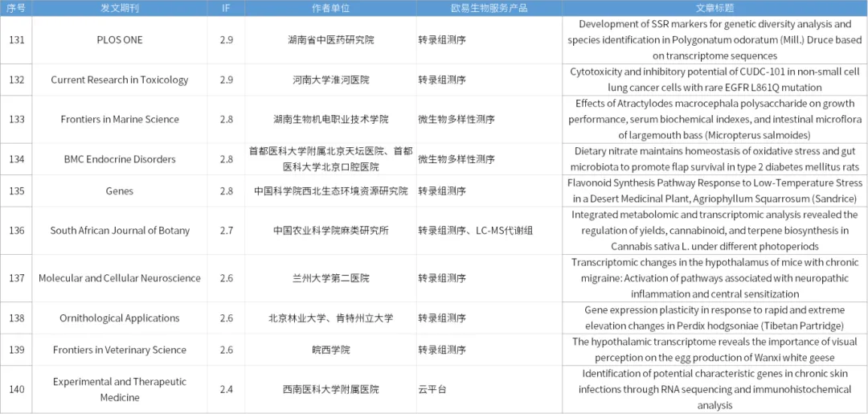The width and height of the screenshot is (868, 414).
Task: Click title about Cannabis sativa photoperiods
Action: [714, 231]
